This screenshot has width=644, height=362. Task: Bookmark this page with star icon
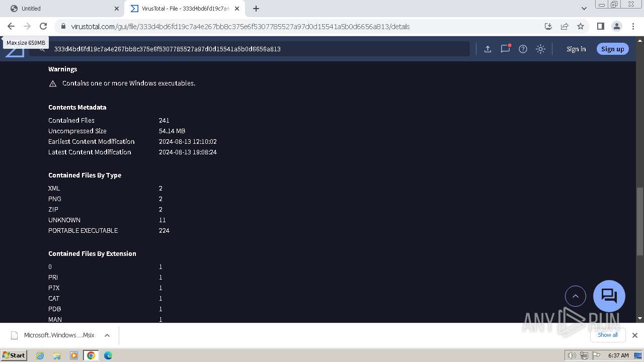[x=581, y=26]
